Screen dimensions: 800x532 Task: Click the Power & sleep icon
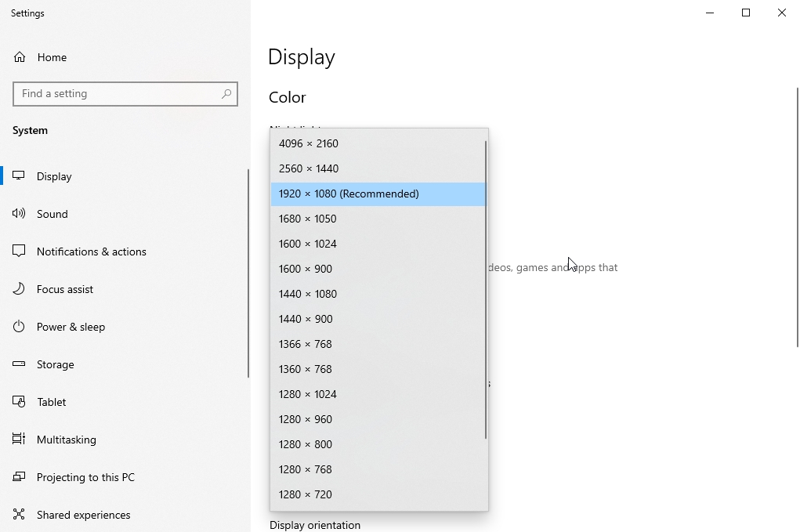[x=19, y=327]
